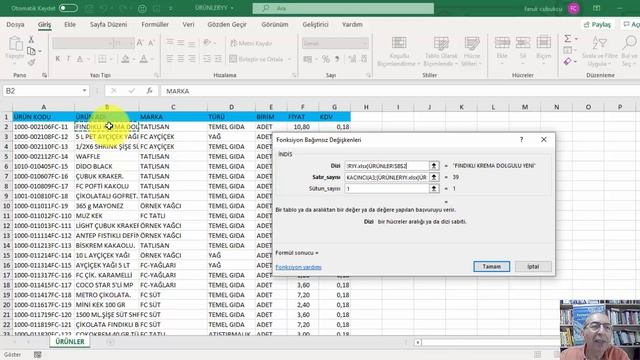640x360 pixels.
Task: Switch to the Ekle tab
Action: point(70,24)
